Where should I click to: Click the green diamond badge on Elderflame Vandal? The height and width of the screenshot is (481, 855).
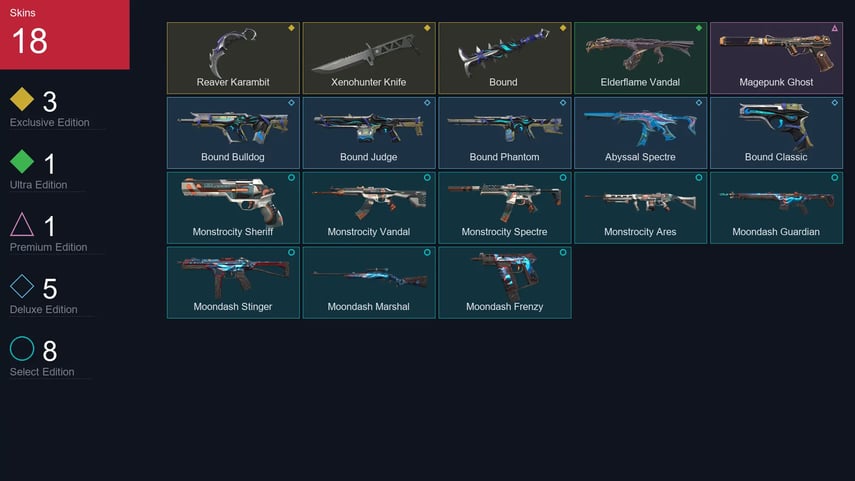point(699,28)
